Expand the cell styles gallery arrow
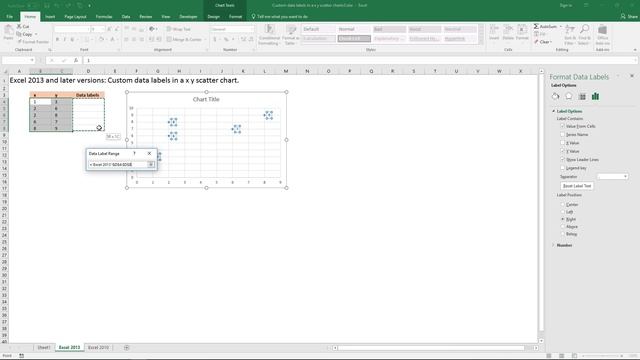Image resolution: width=640 pixels, height=360 pixels. pyautogui.click(x=481, y=41)
